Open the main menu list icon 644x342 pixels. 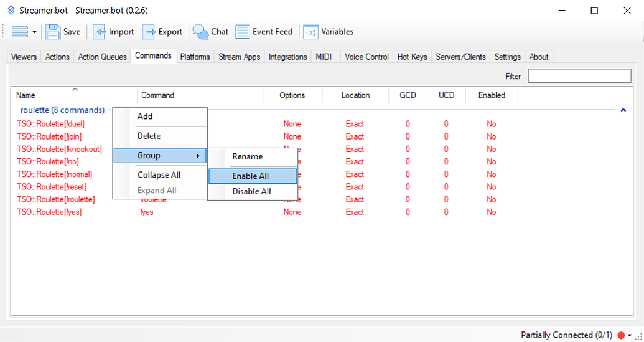point(19,32)
